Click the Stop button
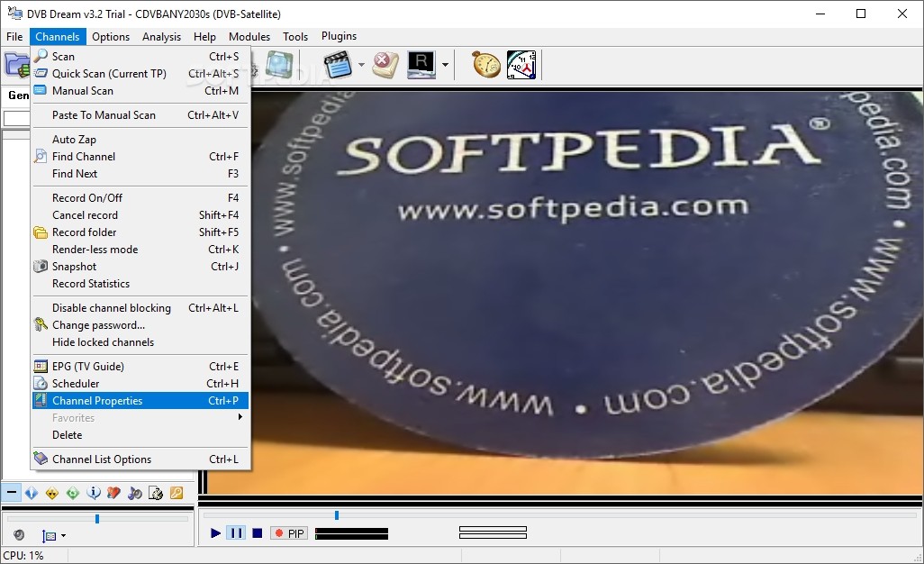 click(x=257, y=533)
